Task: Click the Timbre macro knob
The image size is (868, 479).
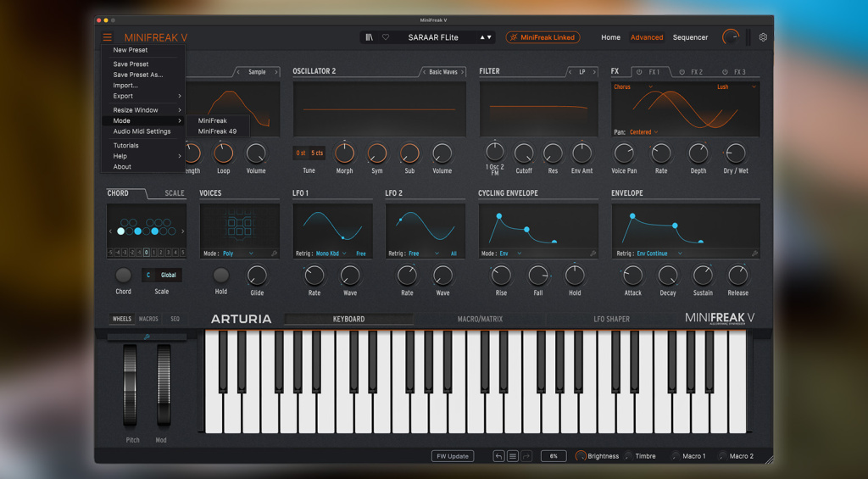Action: (628, 456)
